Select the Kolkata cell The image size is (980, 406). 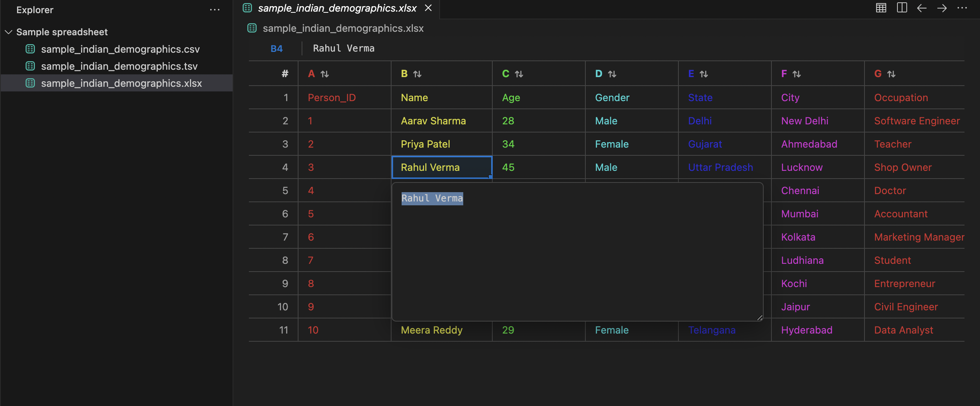point(818,237)
